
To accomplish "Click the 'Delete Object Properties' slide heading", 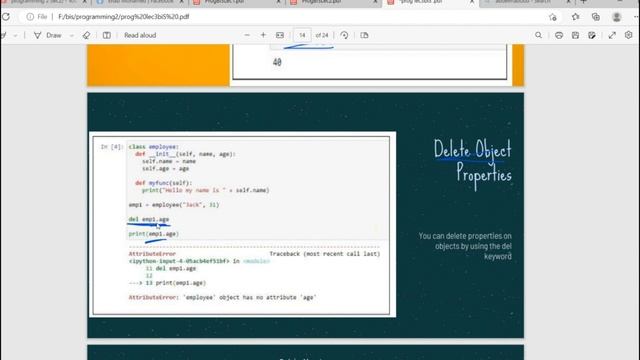I will pyautogui.click(x=473, y=163).
